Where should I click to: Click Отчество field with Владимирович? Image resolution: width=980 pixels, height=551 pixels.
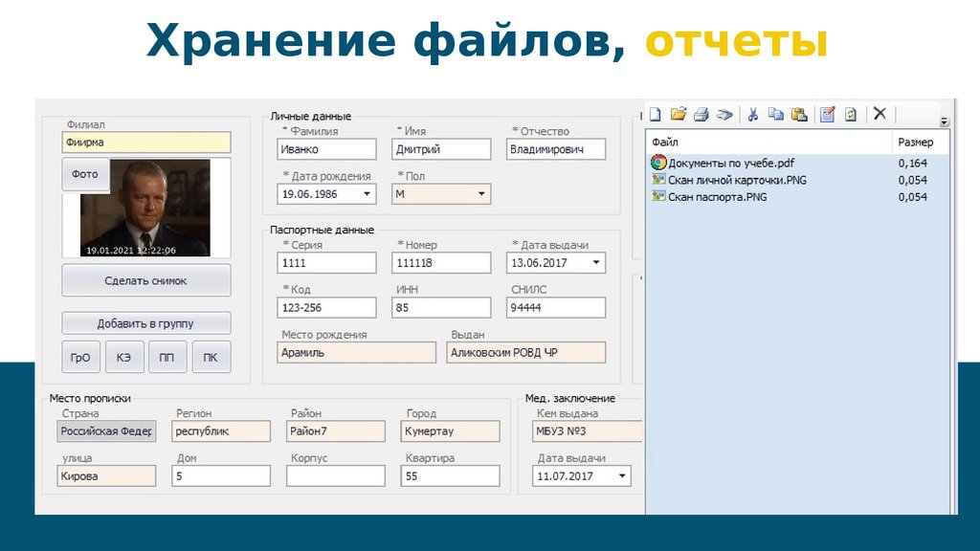(x=556, y=149)
